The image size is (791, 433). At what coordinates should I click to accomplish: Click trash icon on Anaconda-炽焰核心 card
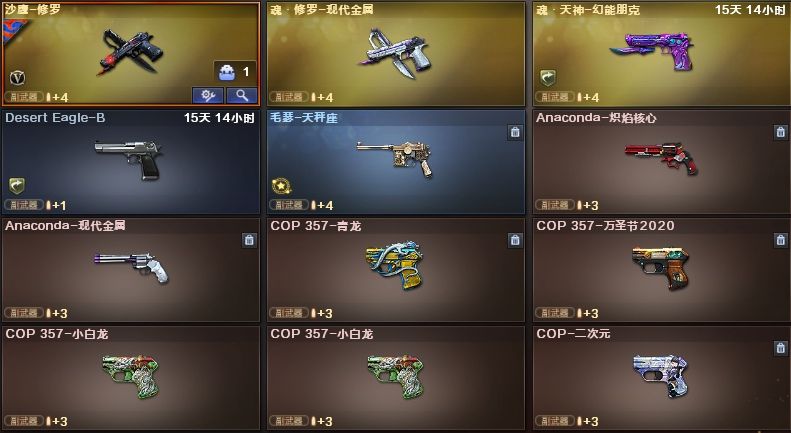tap(780, 132)
